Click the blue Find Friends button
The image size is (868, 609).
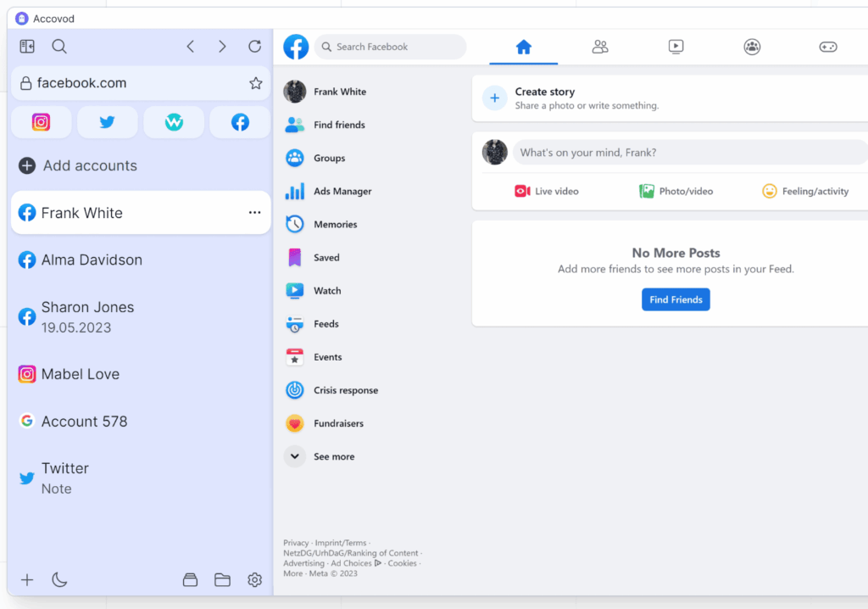click(x=676, y=299)
